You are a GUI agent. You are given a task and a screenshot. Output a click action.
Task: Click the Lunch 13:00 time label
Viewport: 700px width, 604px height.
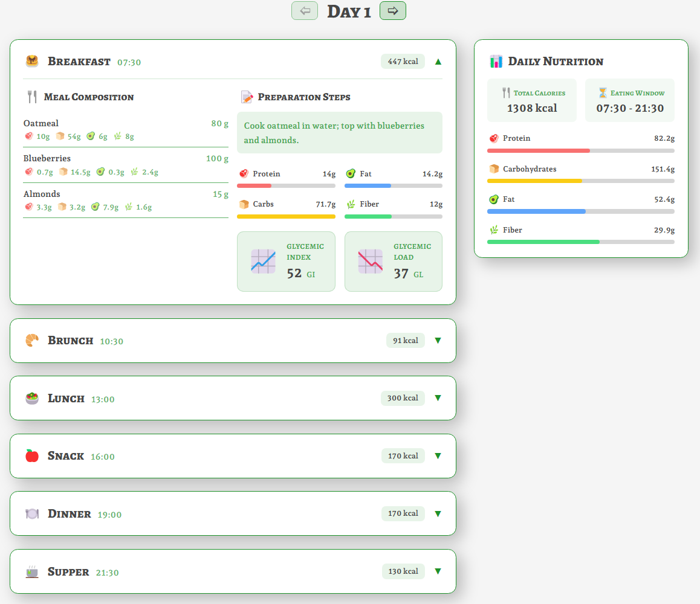103,399
